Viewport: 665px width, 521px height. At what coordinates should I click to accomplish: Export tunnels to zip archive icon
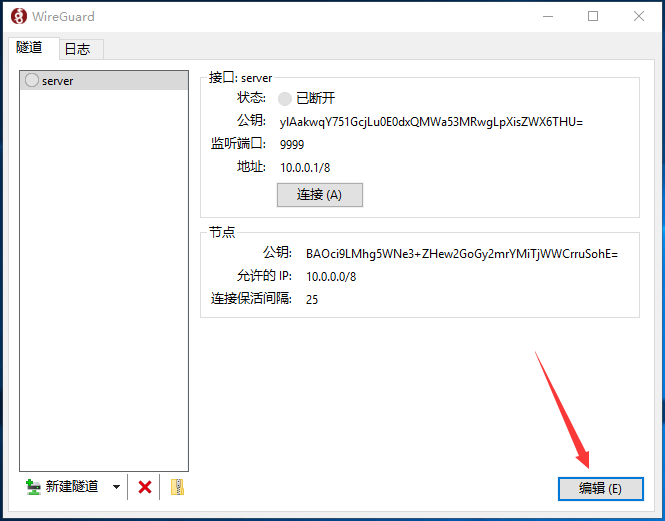point(177,487)
